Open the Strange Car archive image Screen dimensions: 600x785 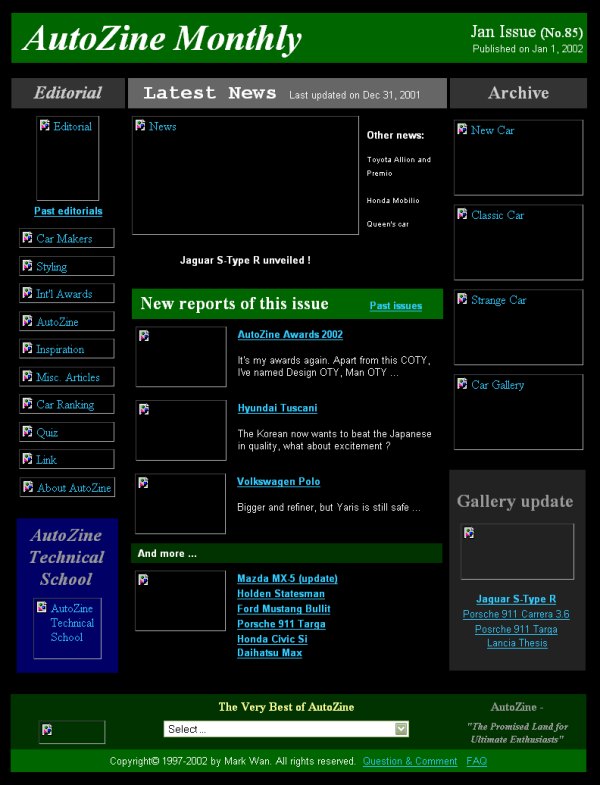(518, 327)
